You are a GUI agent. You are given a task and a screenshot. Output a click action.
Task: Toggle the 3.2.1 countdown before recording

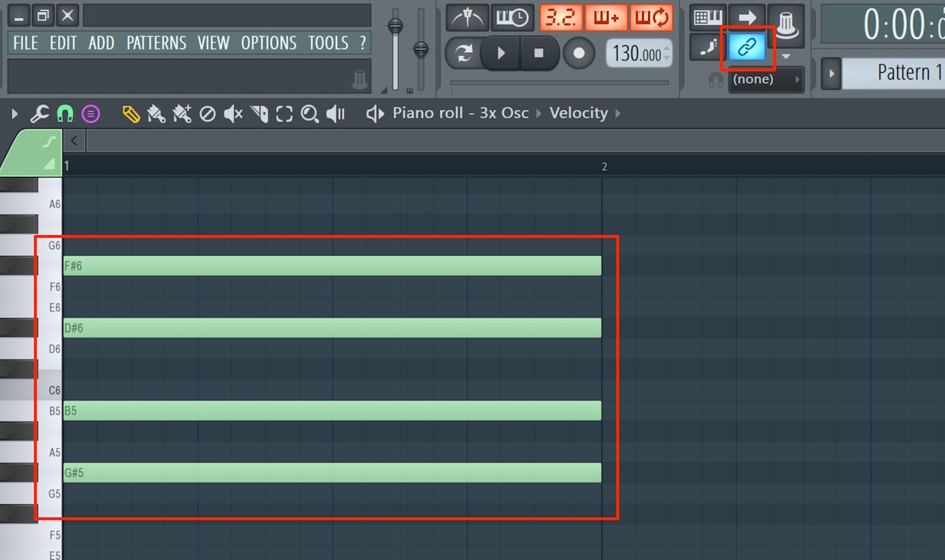point(561,16)
